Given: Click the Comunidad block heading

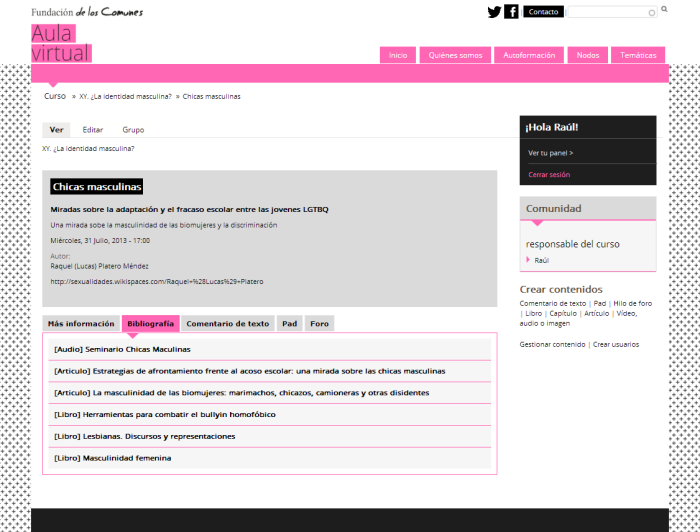Looking at the screenshot, I should point(554,208).
